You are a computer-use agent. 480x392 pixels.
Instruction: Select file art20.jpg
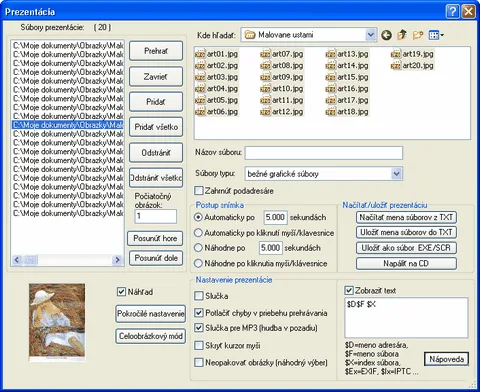pyautogui.click(x=412, y=65)
